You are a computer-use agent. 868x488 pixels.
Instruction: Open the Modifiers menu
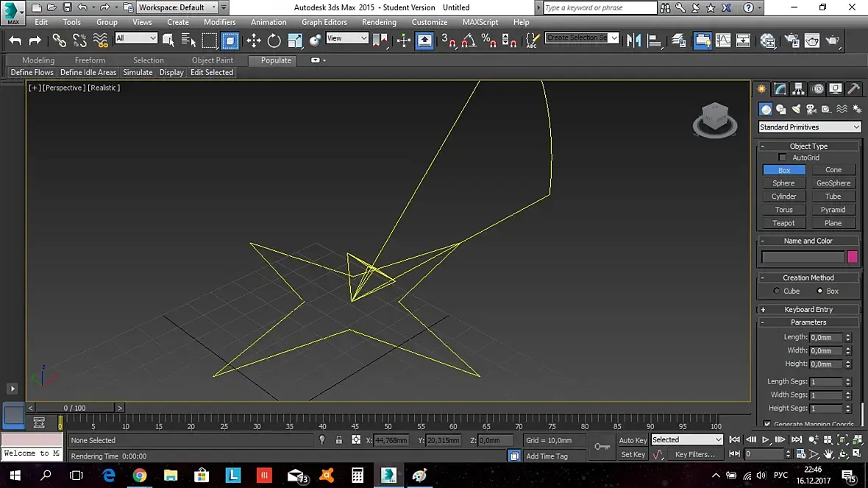[220, 22]
